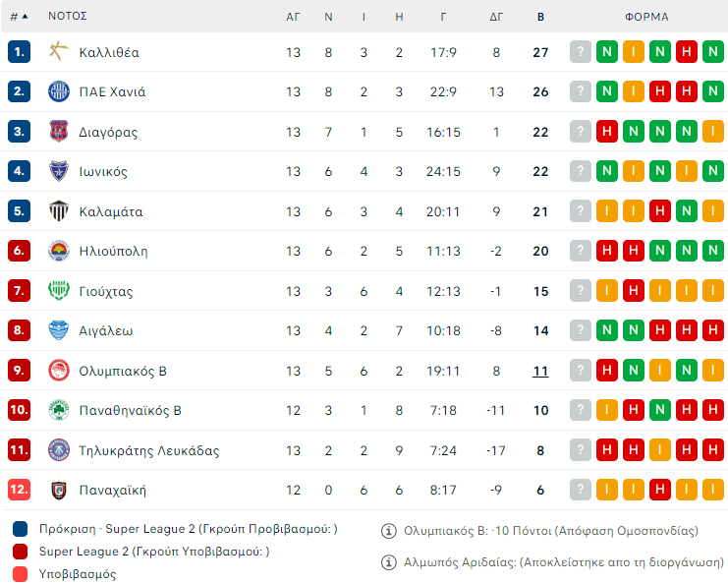Click the Παναθηναϊκός Β clover logo
The height and width of the screenshot is (584, 728).
[59, 410]
